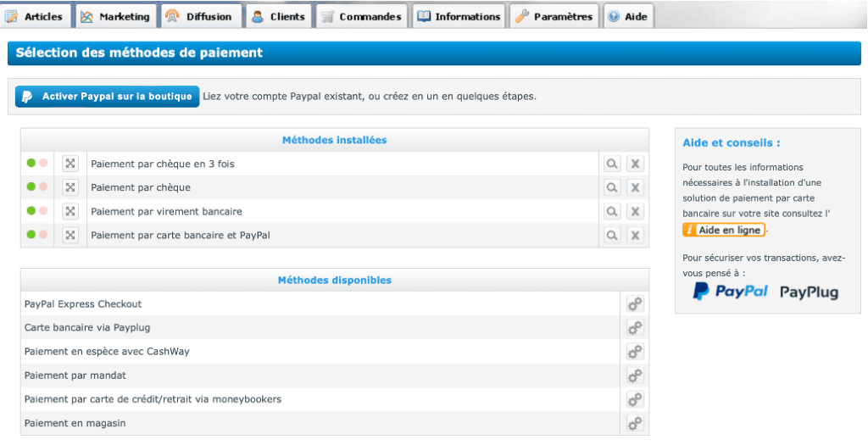Delete Paiement par virement bancaire with X icon
The image size is (868, 445).
pos(636,211)
